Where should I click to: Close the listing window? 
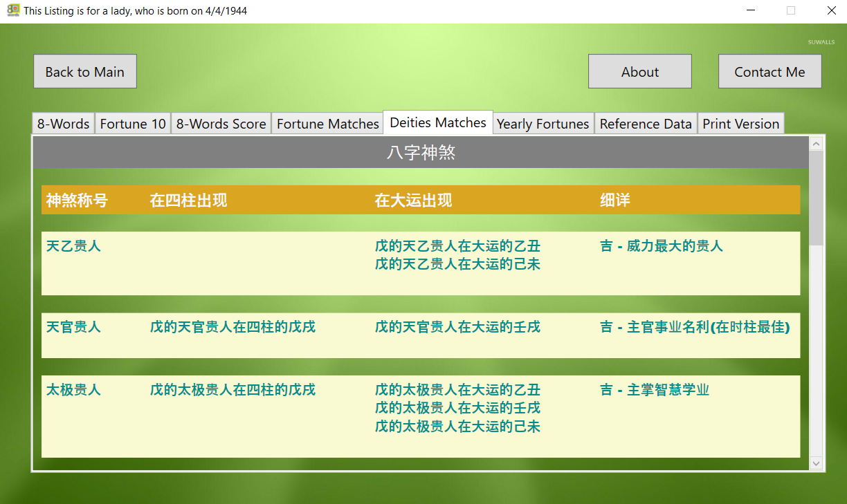[831, 10]
